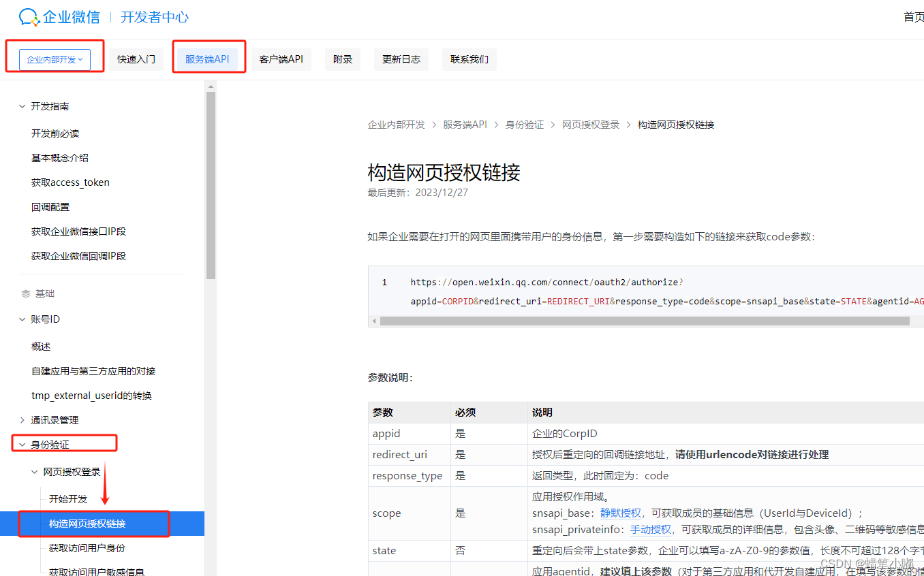Click the redirect_uri parameter cell
This screenshot has width=924, height=576.
pos(410,455)
